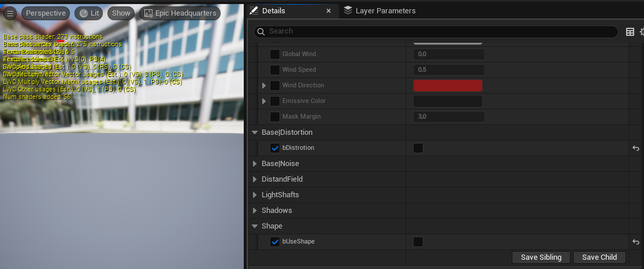Expand the Shadows category
The width and height of the screenshot is (644, 269).
pyautogui.click(x=255, y=211)
